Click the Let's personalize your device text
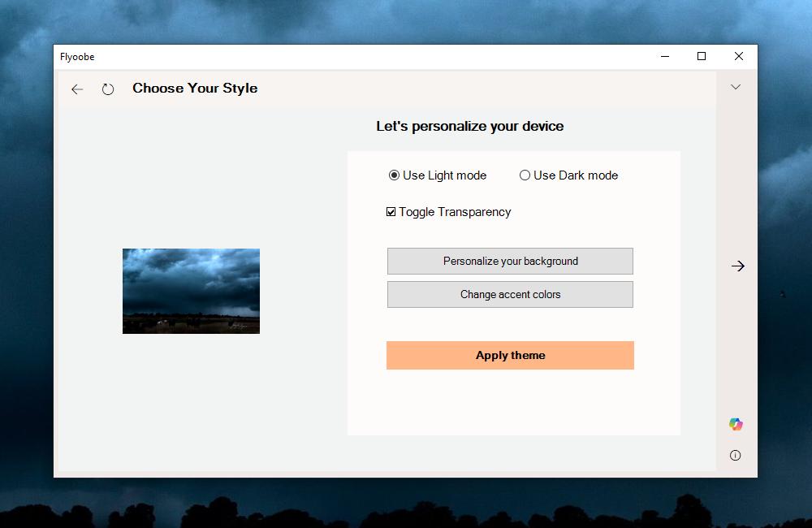Viewport: 812px width, 528px height. point(469,127)
